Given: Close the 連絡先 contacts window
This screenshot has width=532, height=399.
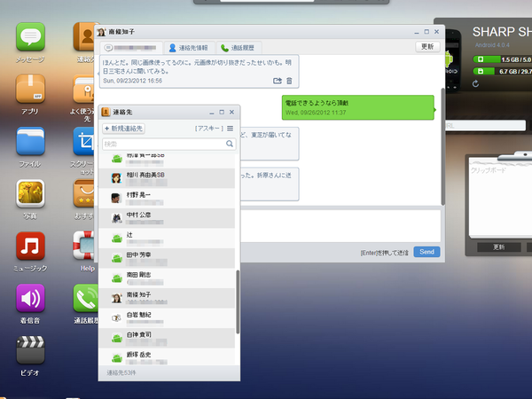Looking at the screenshot, I should [x=231, y=112].
